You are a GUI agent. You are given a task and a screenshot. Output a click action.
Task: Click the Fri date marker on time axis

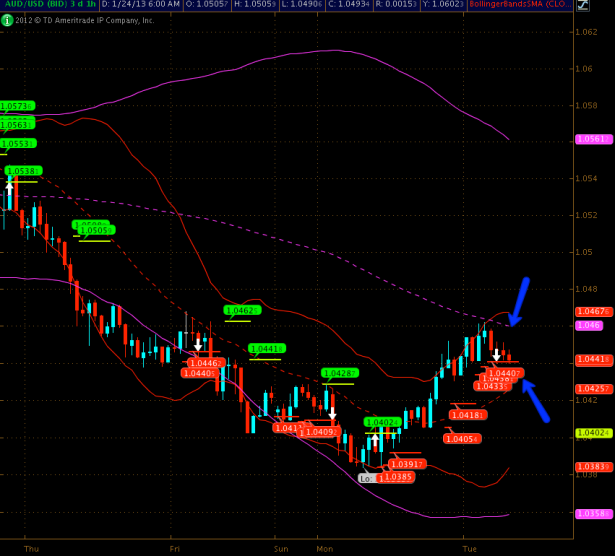175,548
